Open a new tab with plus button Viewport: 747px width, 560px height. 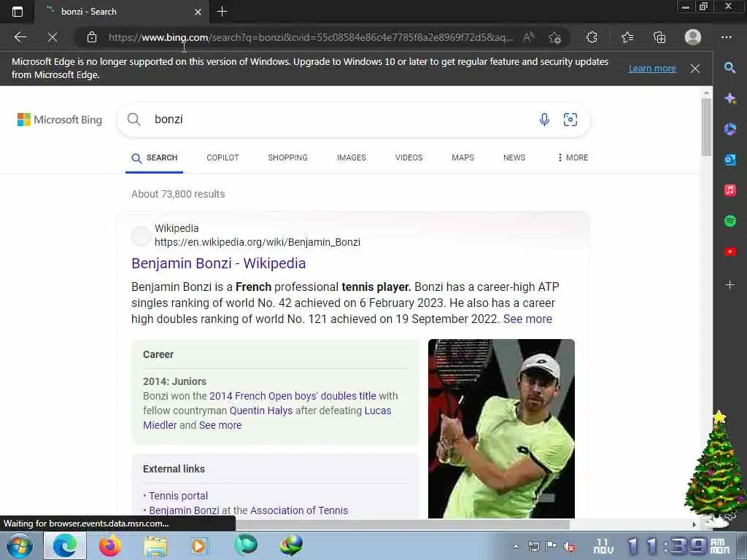coord(222,12)
